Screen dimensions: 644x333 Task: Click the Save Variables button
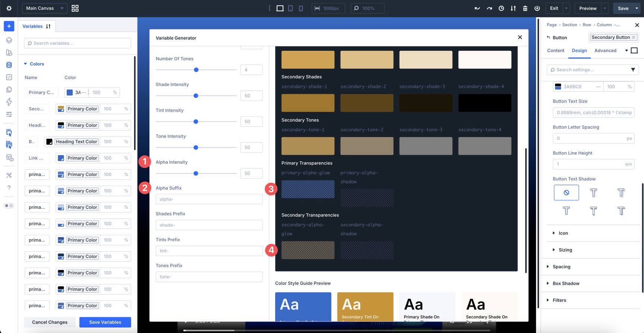[105, 322]
